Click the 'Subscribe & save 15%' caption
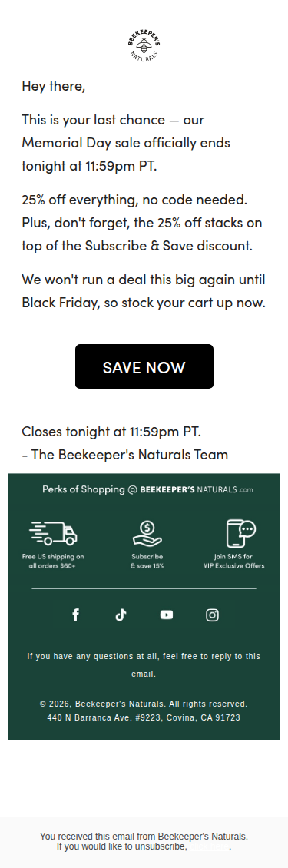The height and width of the screenshot is (868, 288). click(x=147, y=562)
